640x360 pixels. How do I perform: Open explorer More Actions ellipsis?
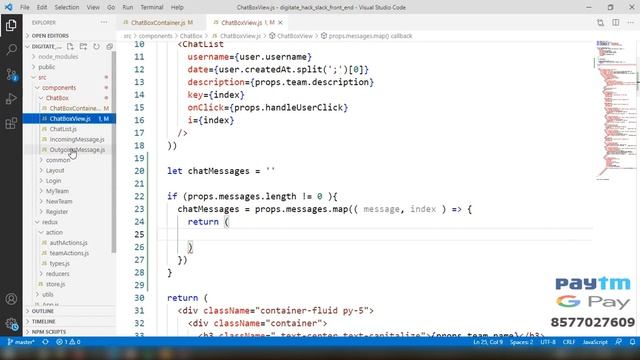point(104,22)
